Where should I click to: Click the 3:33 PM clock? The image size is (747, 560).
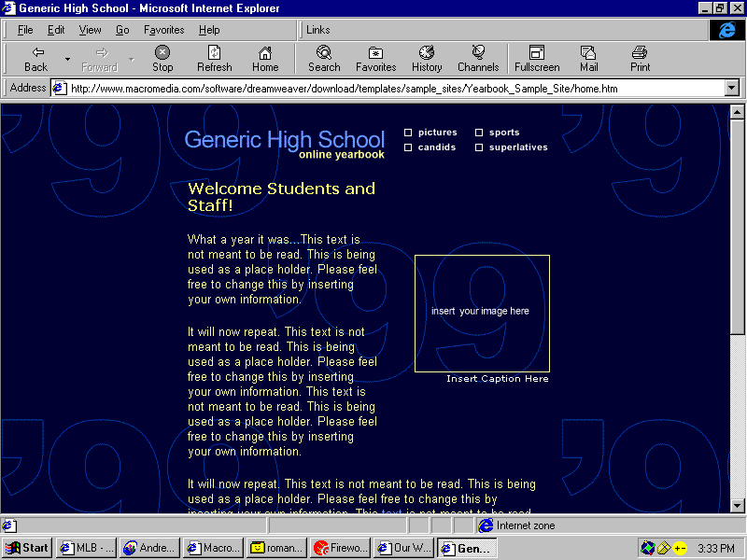click(x=716, y=549)
